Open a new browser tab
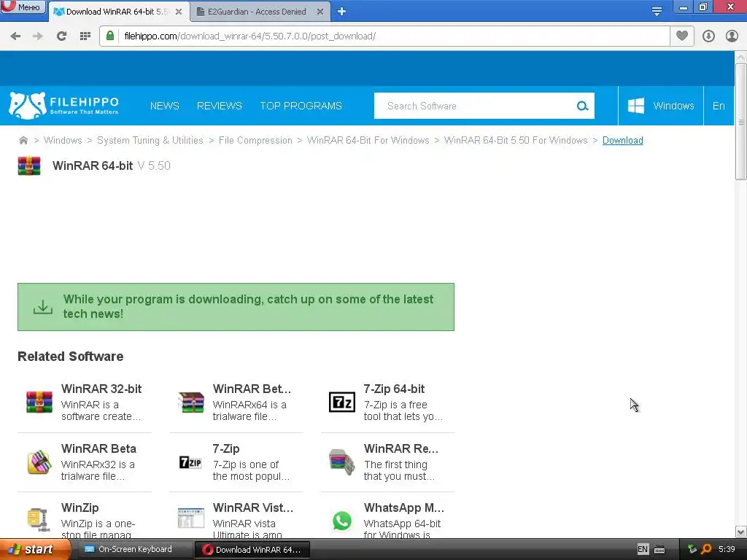Screen dimensions: 747x560 pyautogui.click(x=341, y=12)
